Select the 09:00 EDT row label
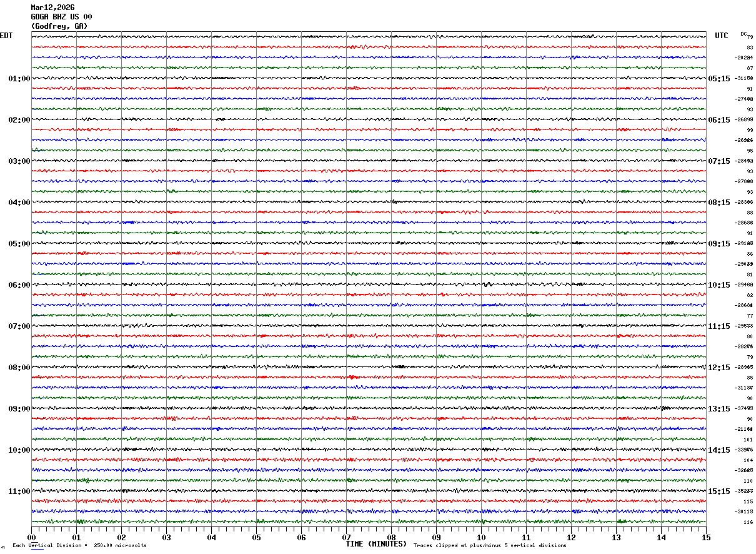 (x=19, y=409)
